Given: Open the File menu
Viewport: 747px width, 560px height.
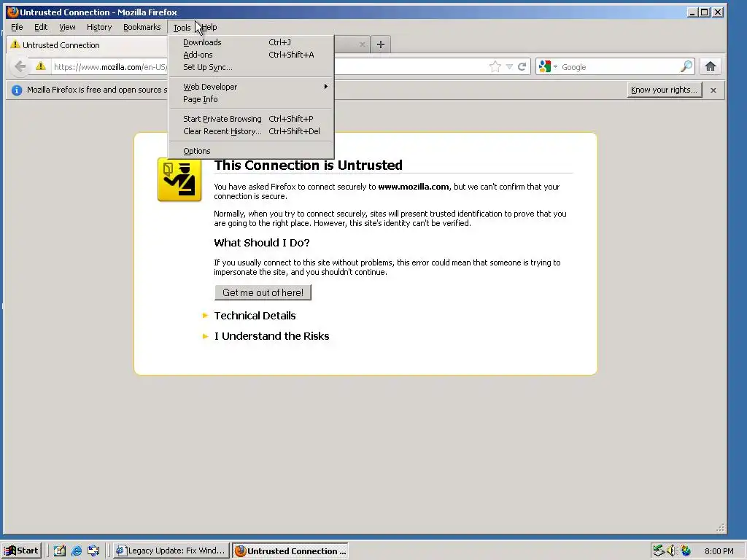Looking at the screenshot, I should (x=18, y=27).
